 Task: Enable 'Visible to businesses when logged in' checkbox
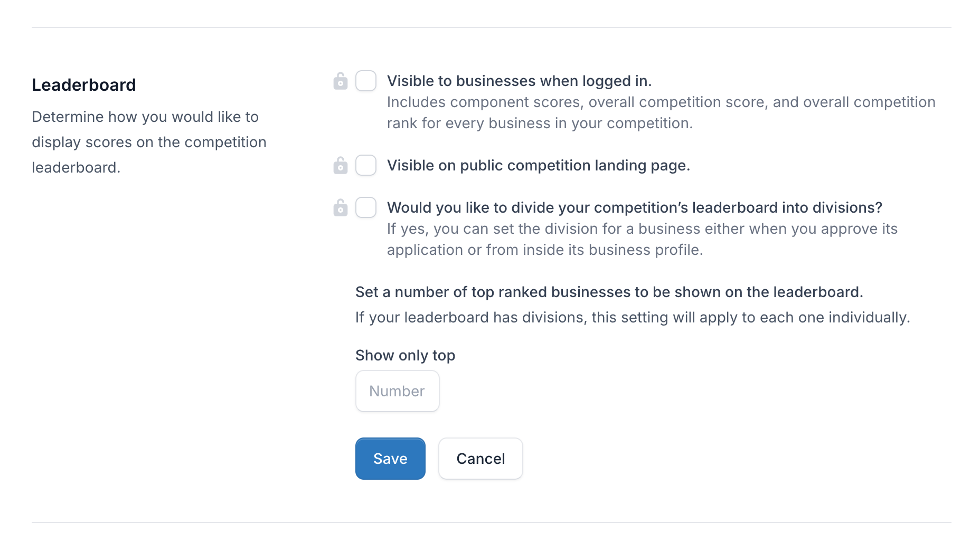click(366, 81)
